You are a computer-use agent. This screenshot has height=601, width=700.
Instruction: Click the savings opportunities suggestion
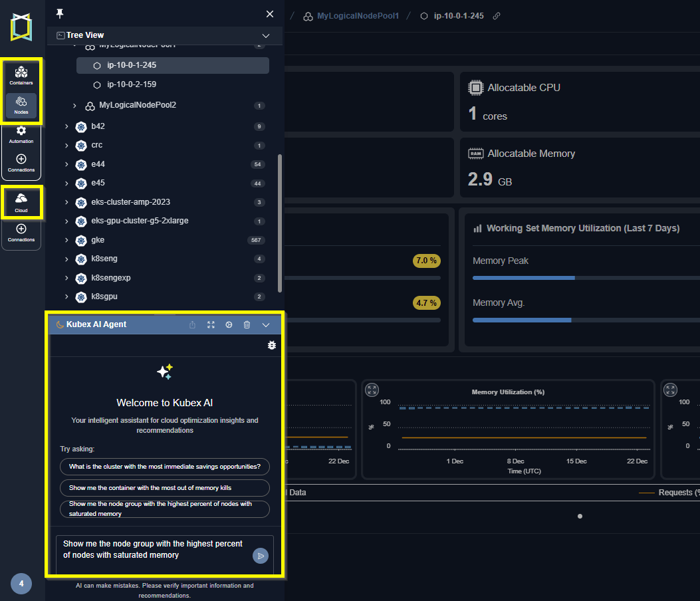165,467
